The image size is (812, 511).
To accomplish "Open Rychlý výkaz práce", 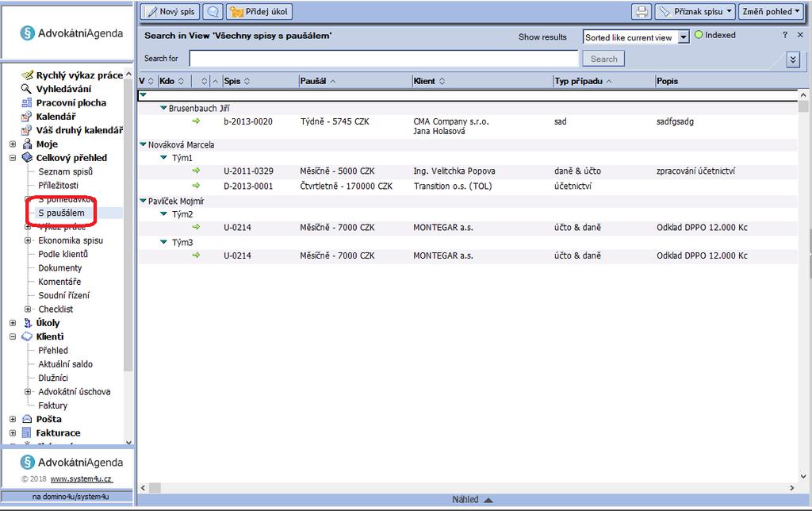I will pos(79,75).
